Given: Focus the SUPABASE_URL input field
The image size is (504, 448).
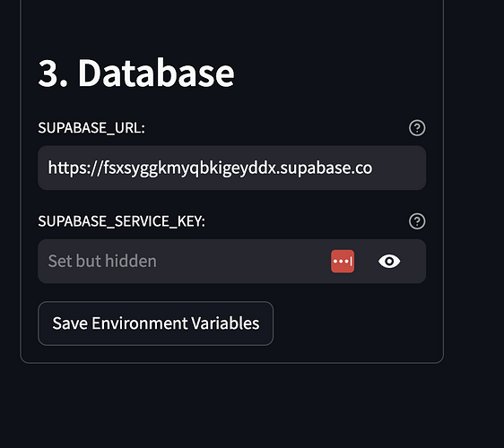Looking at the screenshot, I should click(x=232, y=168).
